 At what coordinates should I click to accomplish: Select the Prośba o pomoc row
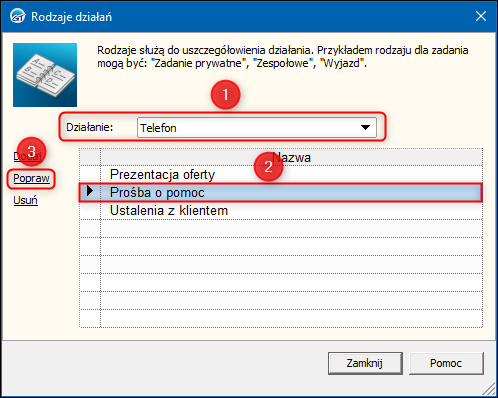pyautogui.click(x=291, y=192)
